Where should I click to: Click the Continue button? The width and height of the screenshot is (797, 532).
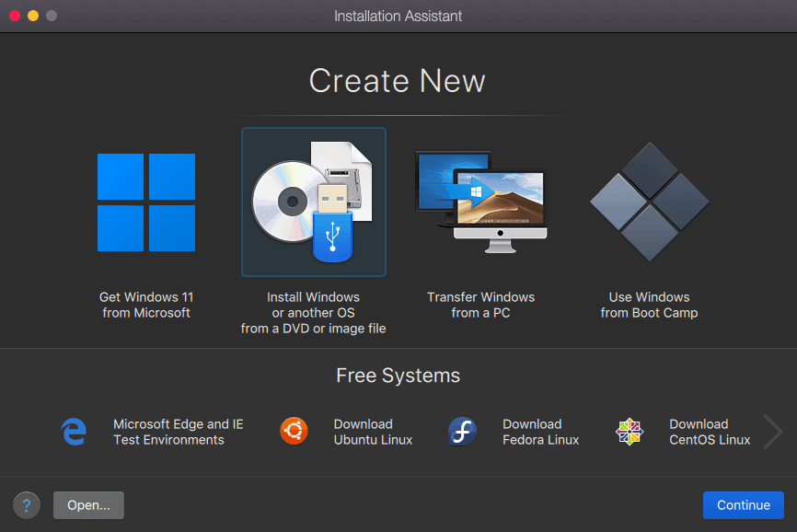point(743,505)
